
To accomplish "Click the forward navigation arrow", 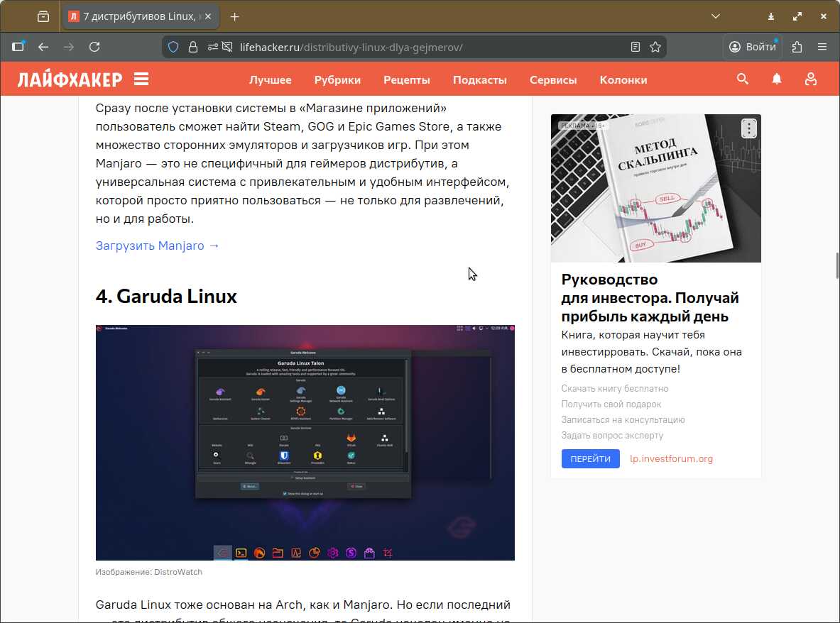I will click(x=69, y=47).
